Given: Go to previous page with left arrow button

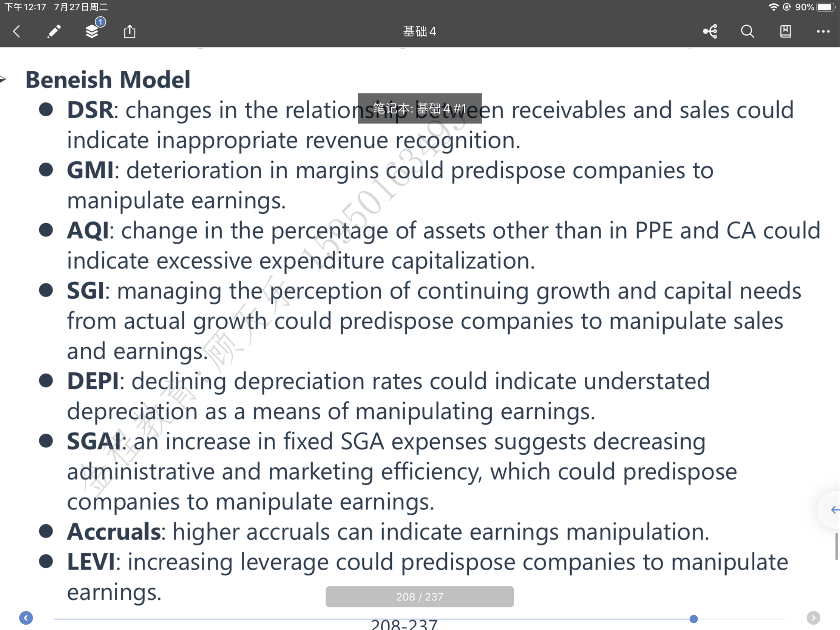Looking at the screenshot, I should [26, 618].
